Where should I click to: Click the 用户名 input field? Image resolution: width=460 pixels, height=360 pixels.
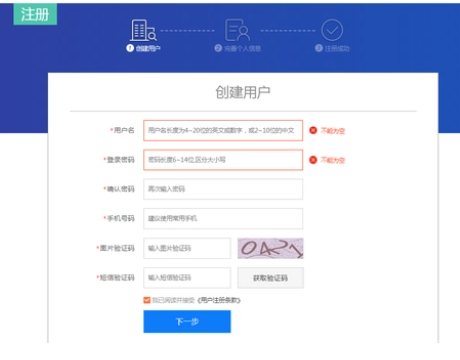point(223,130)
